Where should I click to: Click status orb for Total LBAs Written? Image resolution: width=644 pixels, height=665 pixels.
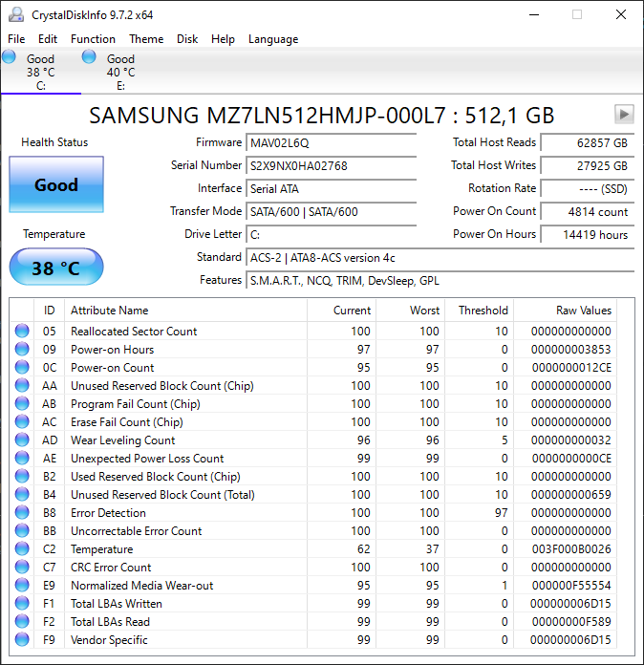pos(22,604)
